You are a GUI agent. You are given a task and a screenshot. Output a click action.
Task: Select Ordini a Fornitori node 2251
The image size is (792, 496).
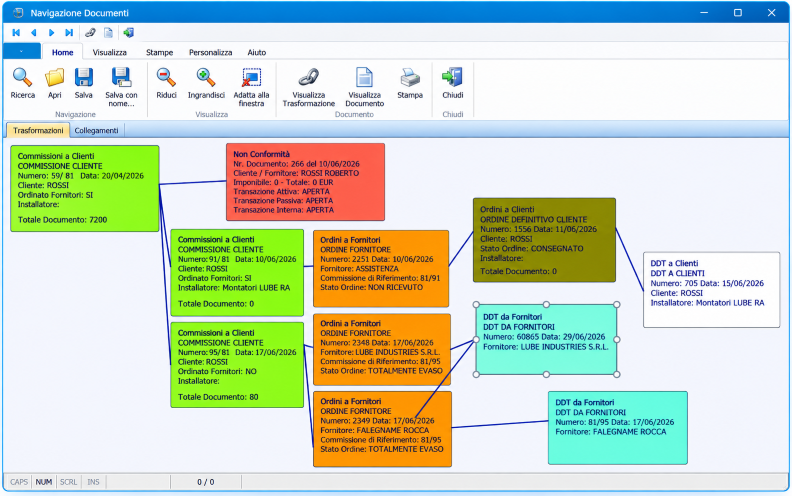381,269
